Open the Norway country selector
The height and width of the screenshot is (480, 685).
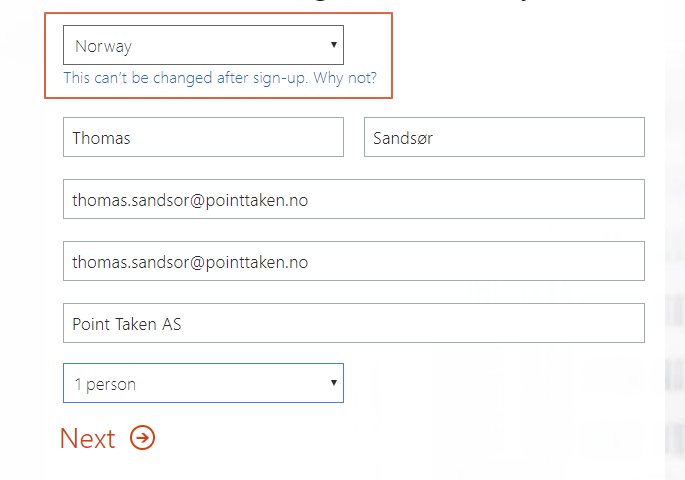click(x=203, y=45)
